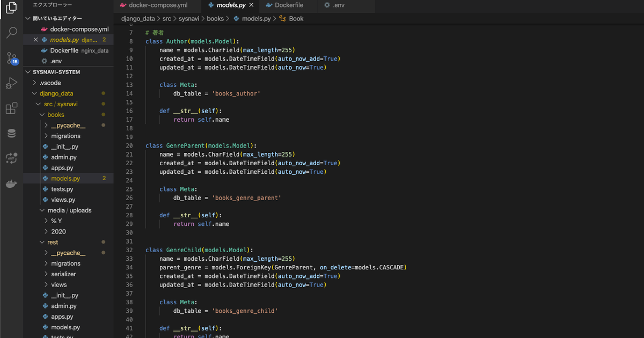The height and width of the screenshot is (338, 644).
Task: Open the Search view in activity bar
Action: 11,33
